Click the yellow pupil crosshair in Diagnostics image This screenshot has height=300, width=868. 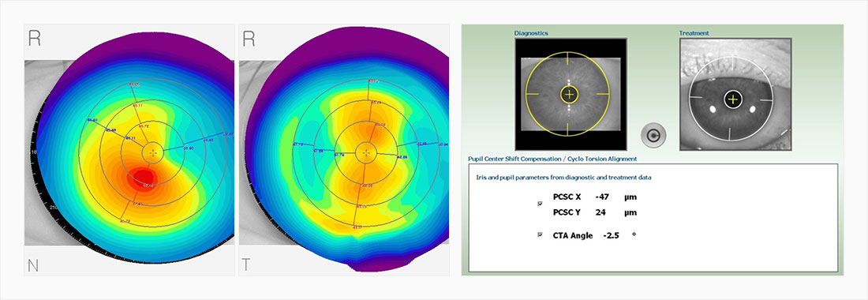point(568,94)
